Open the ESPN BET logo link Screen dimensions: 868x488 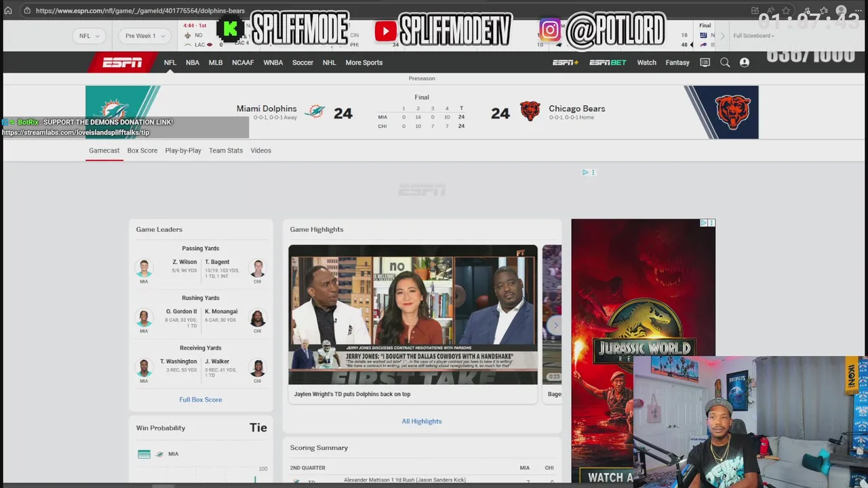click(608, 62)
